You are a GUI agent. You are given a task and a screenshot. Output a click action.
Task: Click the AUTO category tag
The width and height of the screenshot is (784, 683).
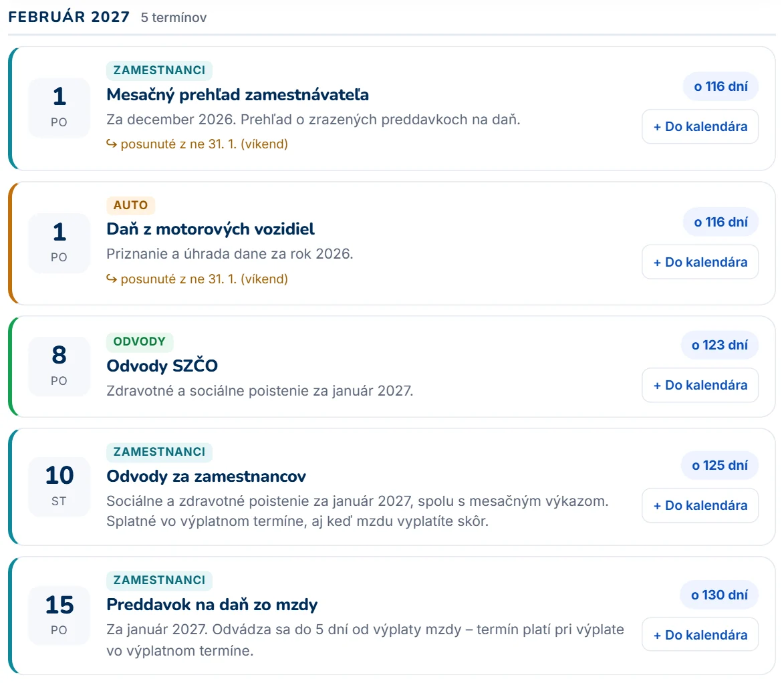[x=130, y=205]
